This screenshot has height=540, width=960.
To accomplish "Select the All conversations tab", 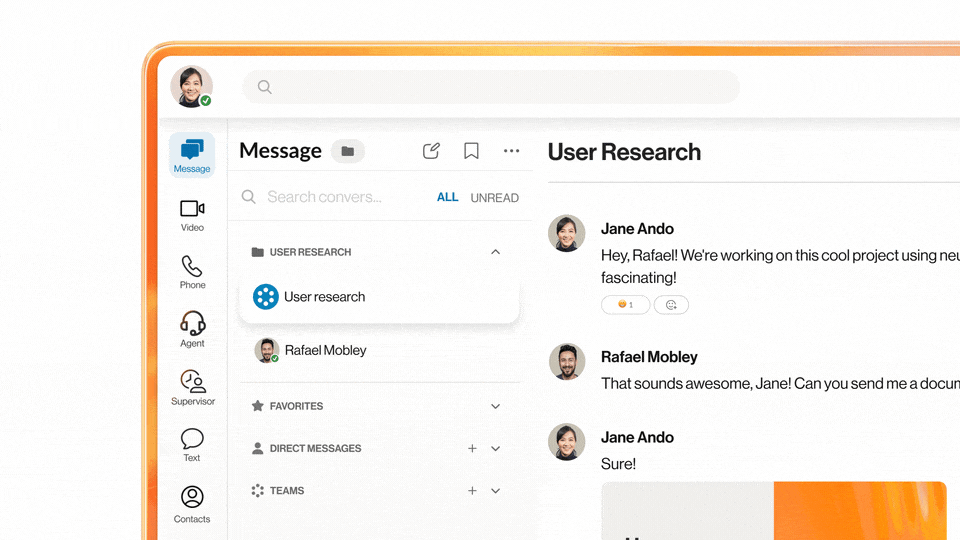I will pos(447,197).
